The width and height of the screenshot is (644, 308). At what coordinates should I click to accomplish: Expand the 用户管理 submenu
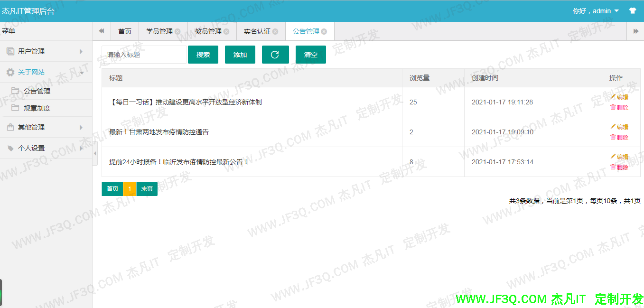[x=33, y=51]
